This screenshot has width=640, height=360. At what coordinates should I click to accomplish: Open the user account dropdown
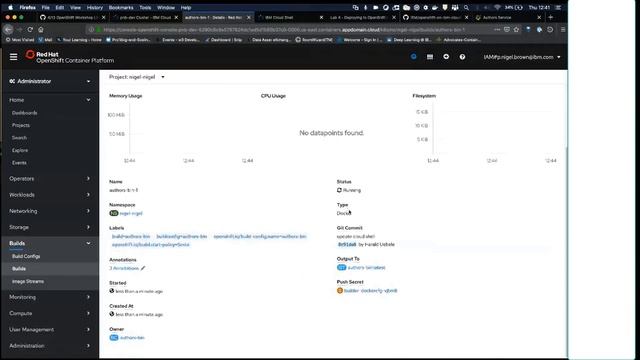tap(522, 57)
